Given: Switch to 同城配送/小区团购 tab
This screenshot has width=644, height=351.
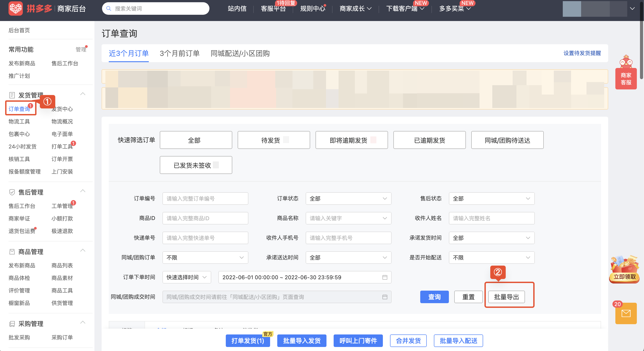Looking at the screenshot, I should (x=240, y=53).
